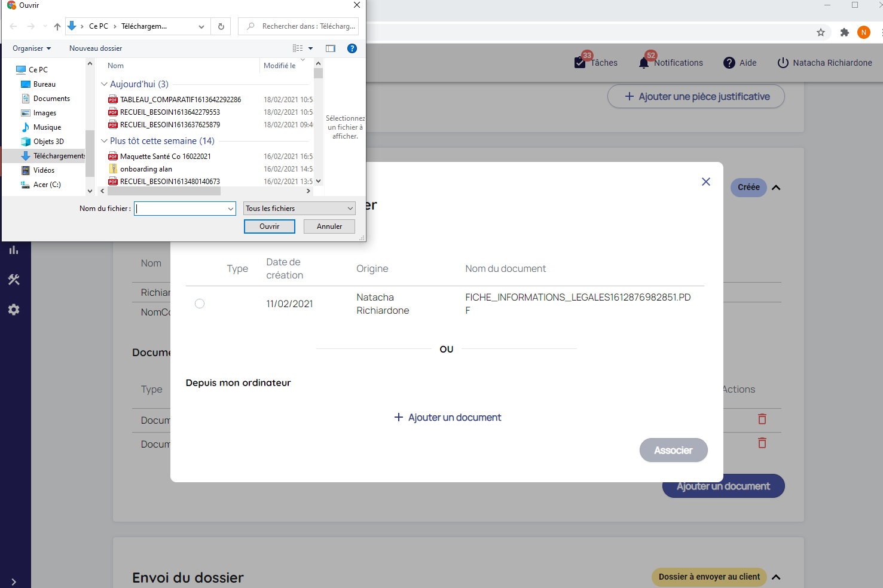Click the Tâches checklist icon
The width and height of the screenshot is (883, 588).
(580, 63)
